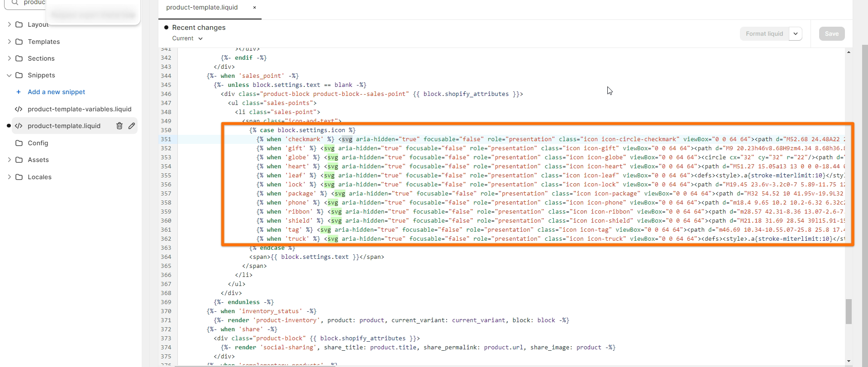Switch to the product-template.liquid tab
This screenshot has width=868, height=367.
[x=202, y=8]
